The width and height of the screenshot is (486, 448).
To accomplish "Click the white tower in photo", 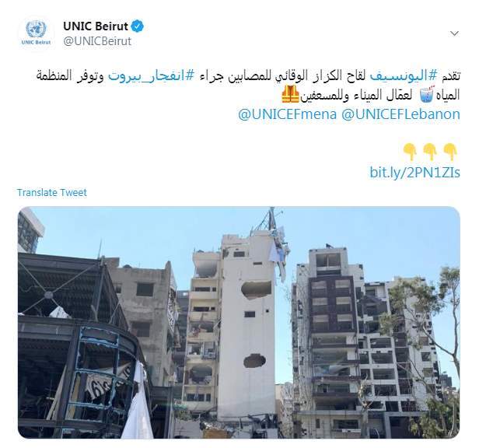I will click(246, 326).
